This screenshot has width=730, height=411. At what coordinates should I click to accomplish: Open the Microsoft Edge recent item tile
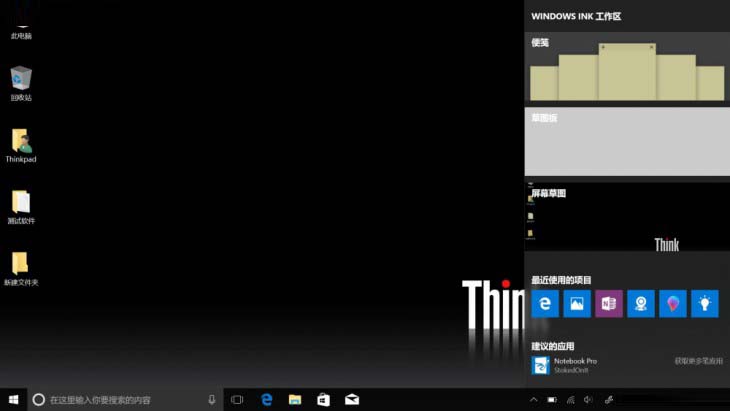(x=545, y=303)
